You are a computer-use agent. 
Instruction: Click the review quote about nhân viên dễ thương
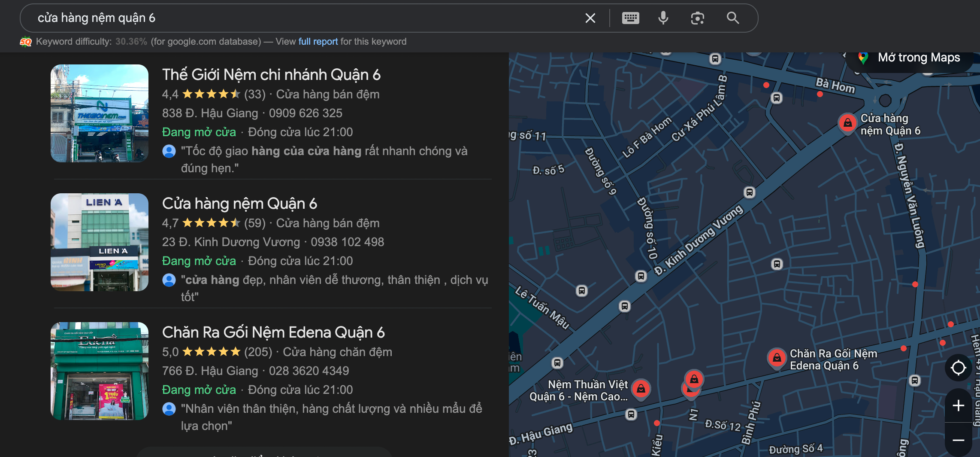click(335, 289)
